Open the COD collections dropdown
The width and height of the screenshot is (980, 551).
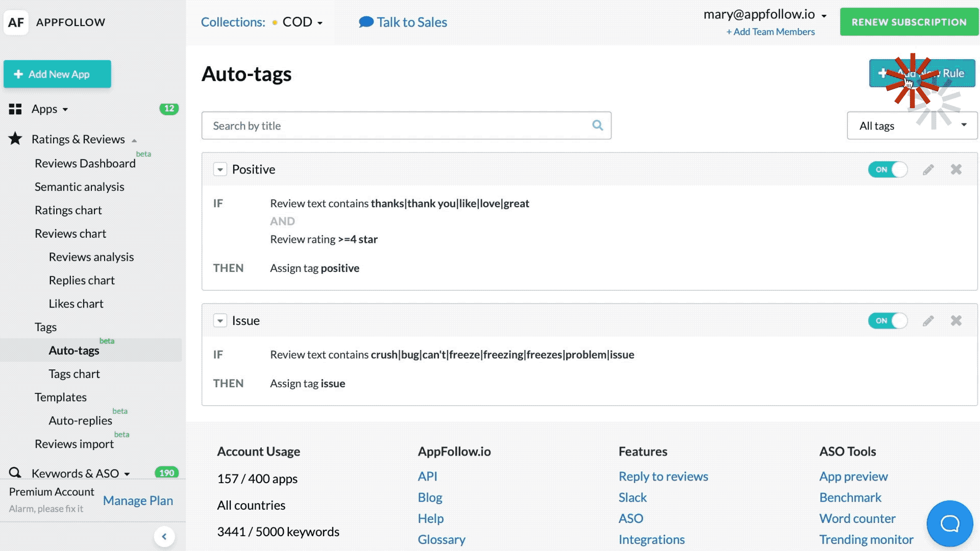[x=302, y=22]
